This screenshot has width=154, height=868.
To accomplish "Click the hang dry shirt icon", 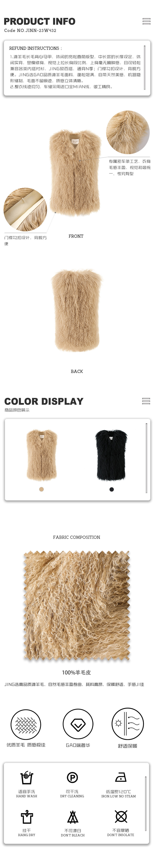I will (26, 817).
